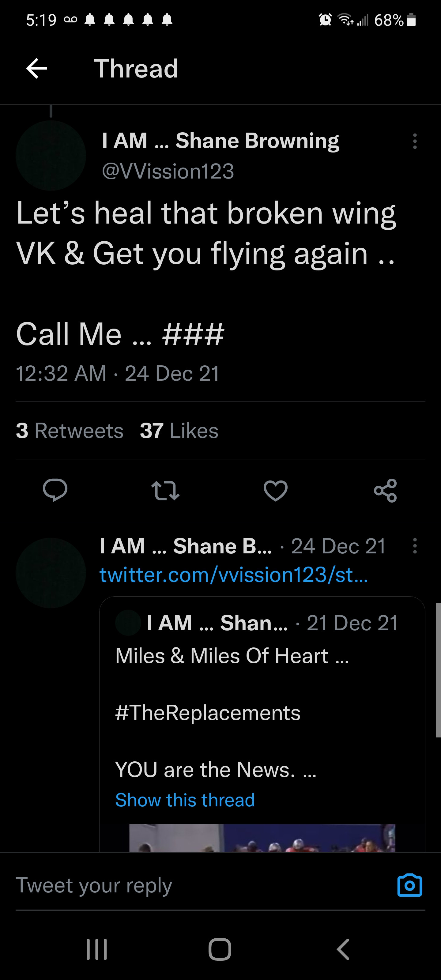The image size is (441, 980).
Task: Tap the Tweet your reply field
Action: 190,885
